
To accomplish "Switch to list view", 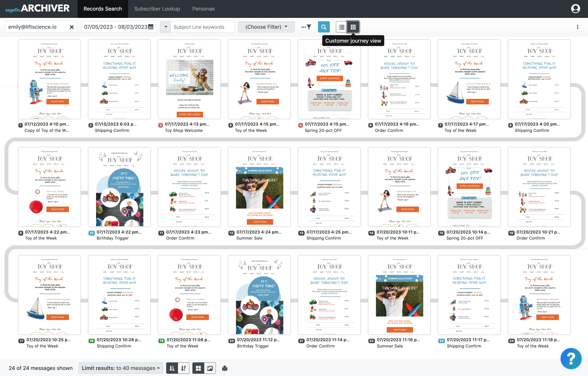I will (x=341, y=27).
